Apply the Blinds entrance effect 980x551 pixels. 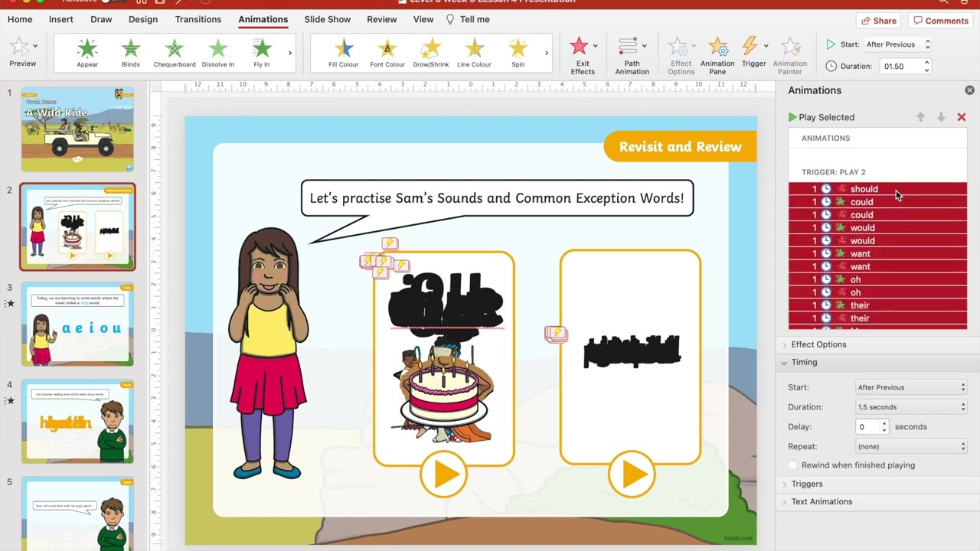click(x=131, y=54)
